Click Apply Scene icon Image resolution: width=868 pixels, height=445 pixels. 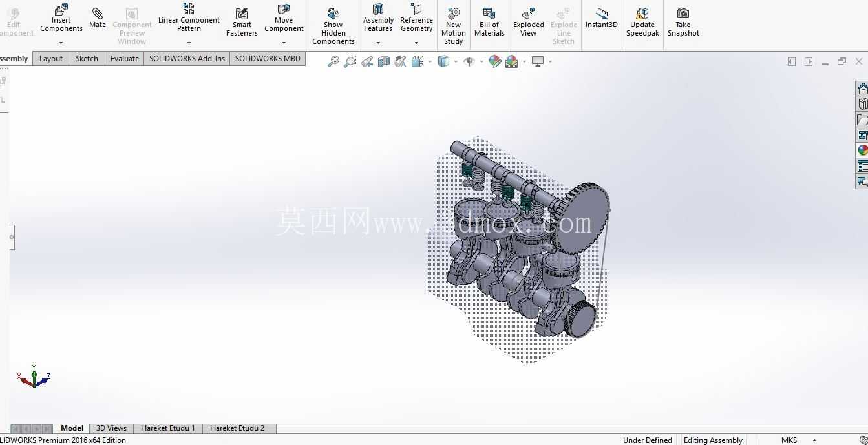pos(512,61)
